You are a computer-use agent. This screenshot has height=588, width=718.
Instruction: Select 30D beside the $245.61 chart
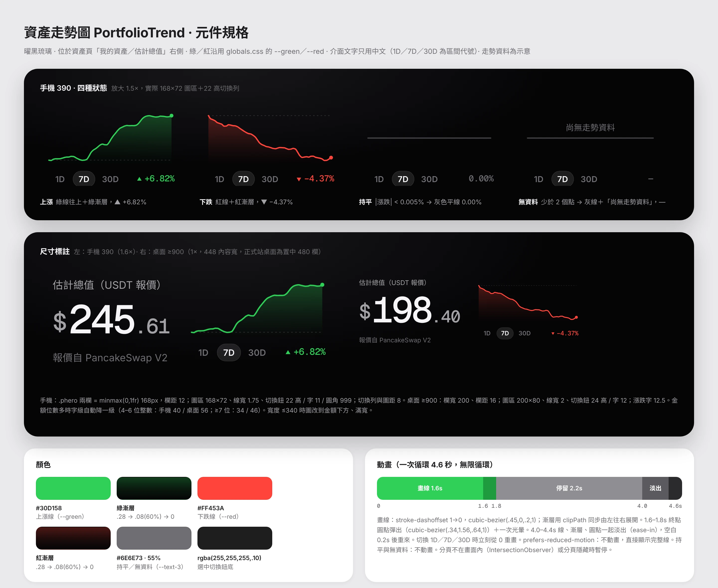click(257, 353)
